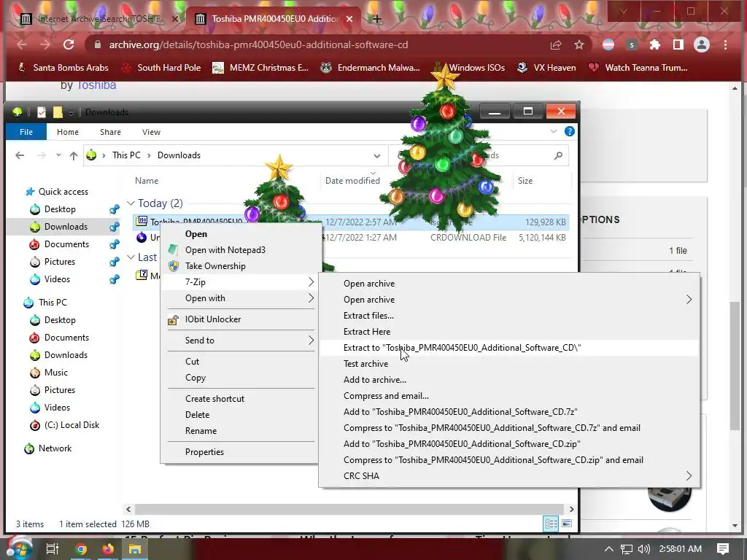Screen dimensions: 747x560
Task: Open Explorer Home ribbon tab
Action: 68,132
